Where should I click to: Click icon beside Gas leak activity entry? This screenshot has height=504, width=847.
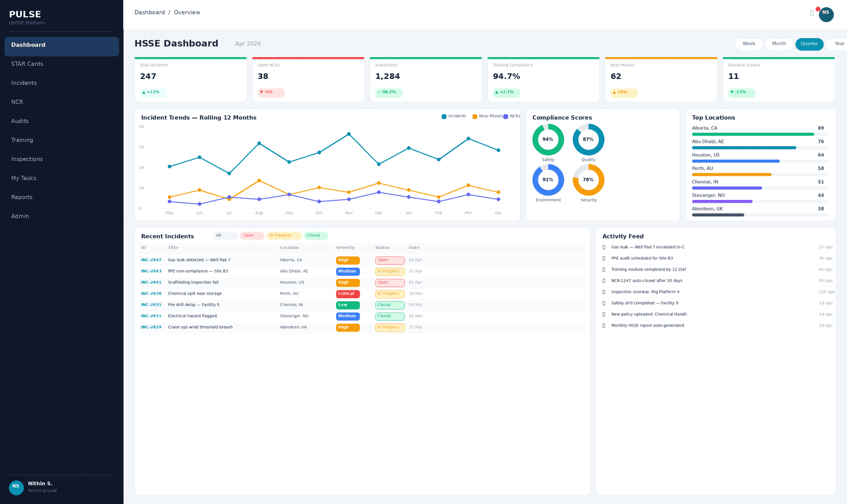[x=604, y=247]
